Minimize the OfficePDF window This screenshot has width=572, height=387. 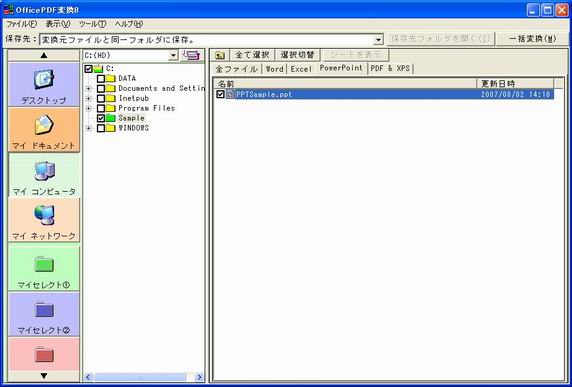pos(533,10)
